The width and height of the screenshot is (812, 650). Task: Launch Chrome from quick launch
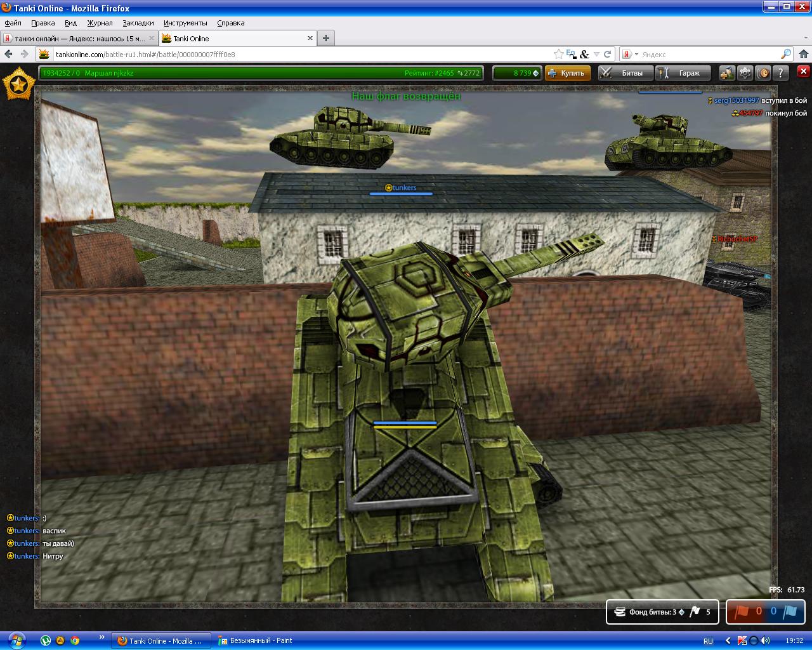(75, 640)
